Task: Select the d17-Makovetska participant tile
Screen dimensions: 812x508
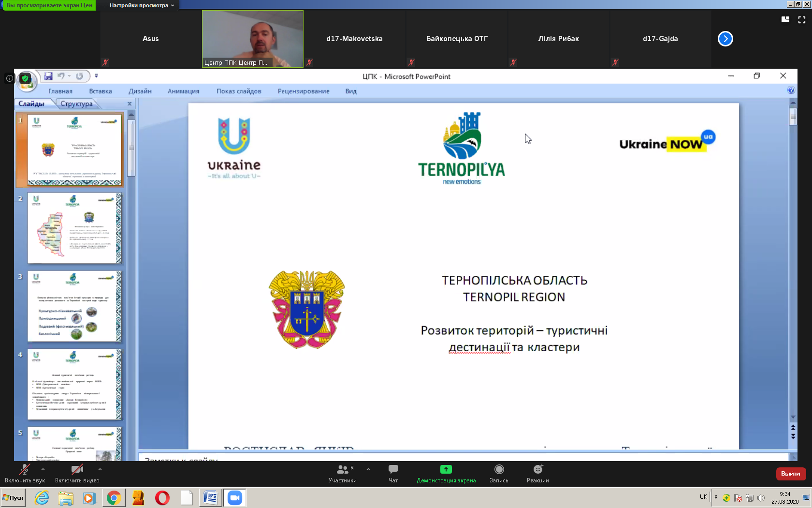Action: 354,39
